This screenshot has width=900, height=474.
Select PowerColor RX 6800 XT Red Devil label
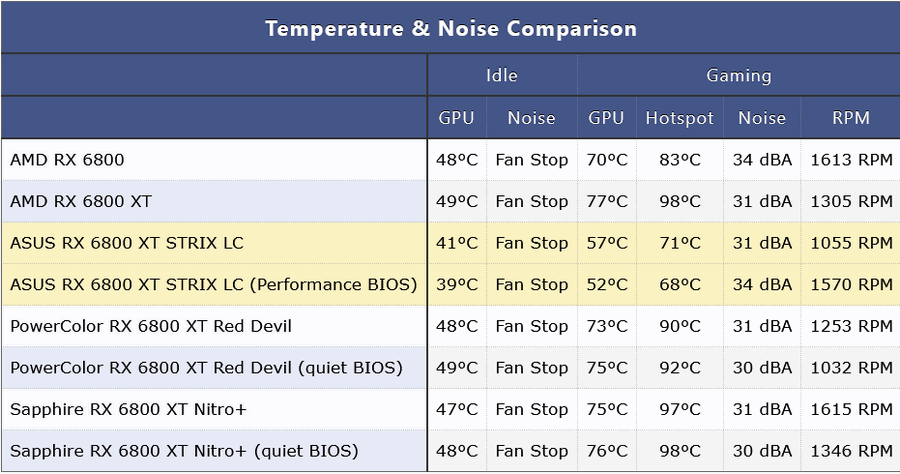coord(151,326)
